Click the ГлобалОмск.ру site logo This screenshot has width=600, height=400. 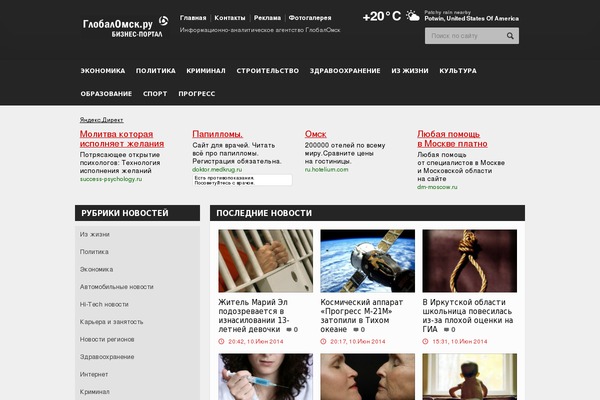(126, 26)
